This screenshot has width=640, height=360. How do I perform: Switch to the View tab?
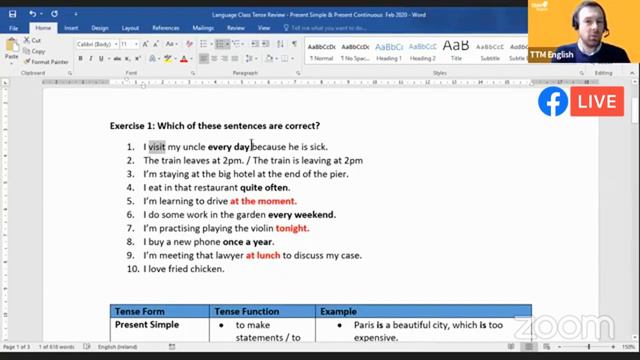pos(264,28)
